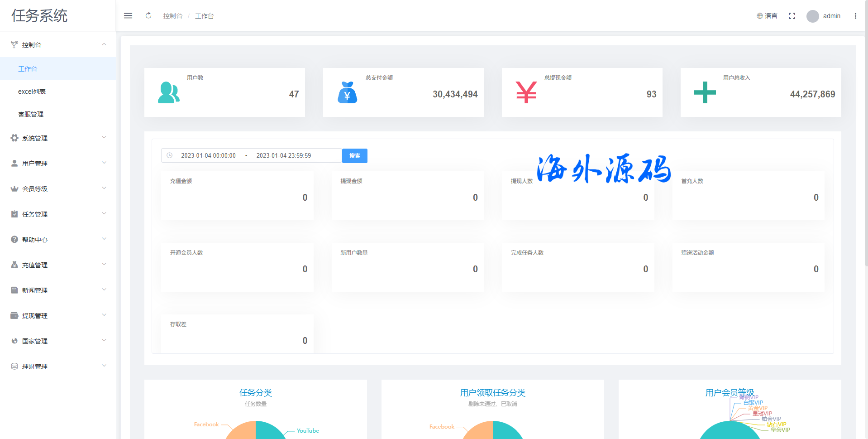Toggle the hamburger sidebar collapse icon
The image size is (868, 439).
click(128, 16)
